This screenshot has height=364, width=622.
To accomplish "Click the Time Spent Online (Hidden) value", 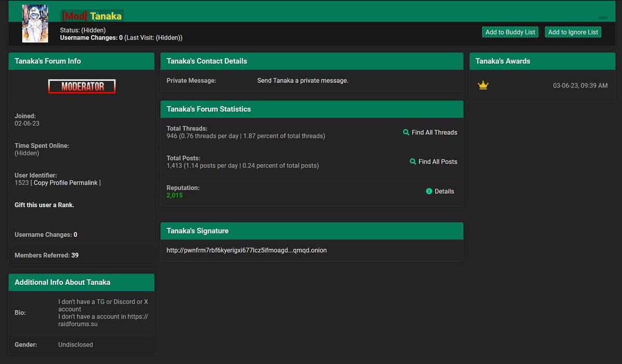I will click(x=27, y=153).
